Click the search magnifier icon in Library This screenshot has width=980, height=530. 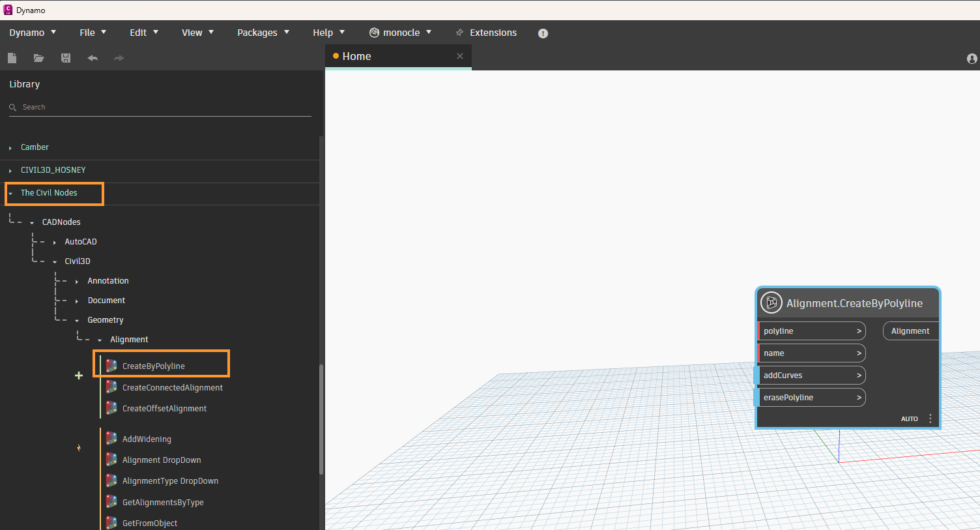click(x=12, y=108)
